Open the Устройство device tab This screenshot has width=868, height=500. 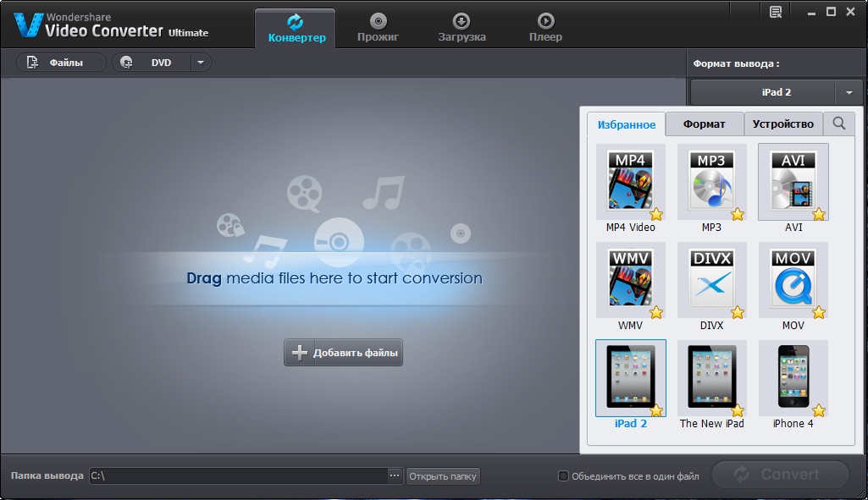tap(782, 124)
